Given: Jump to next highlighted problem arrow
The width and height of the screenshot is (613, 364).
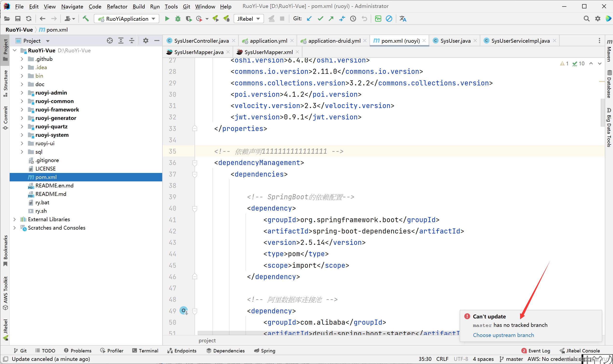Looking at the screenshot, I should tap(599, 63).
